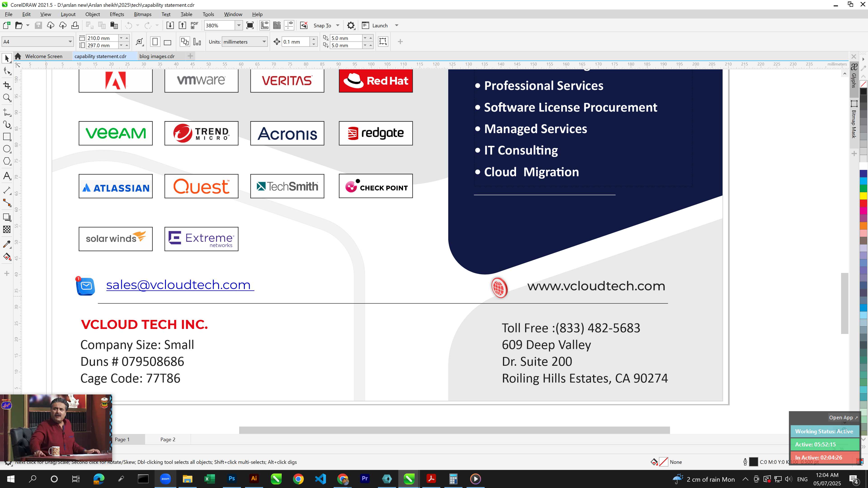Toggle Snap off button
The height and width of the screenshot is (488, 868).
[304, 26]
